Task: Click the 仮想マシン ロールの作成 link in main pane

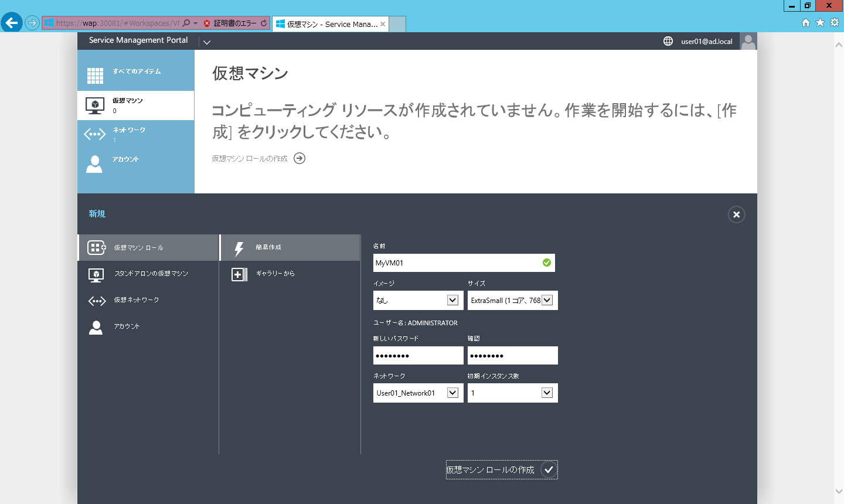Action: point(250,158)
